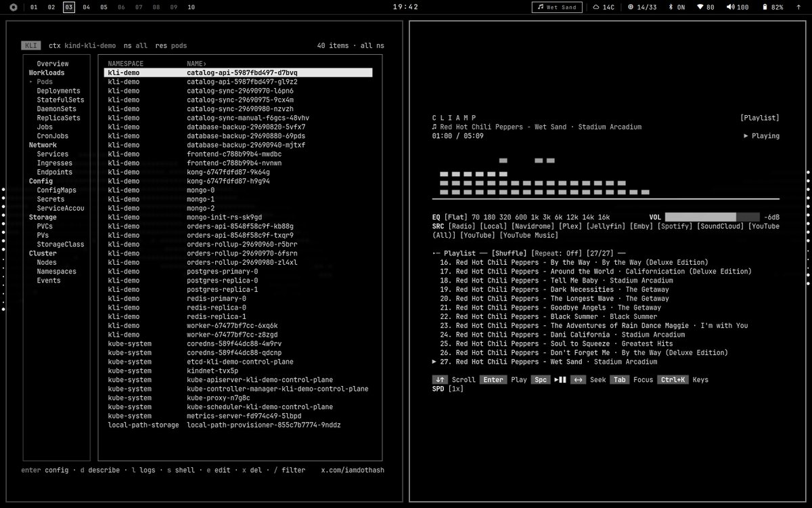This screenshot has width=812, height=508.
Task: Open Overview in KLI sidebar
Action: (x=53, y=64)
